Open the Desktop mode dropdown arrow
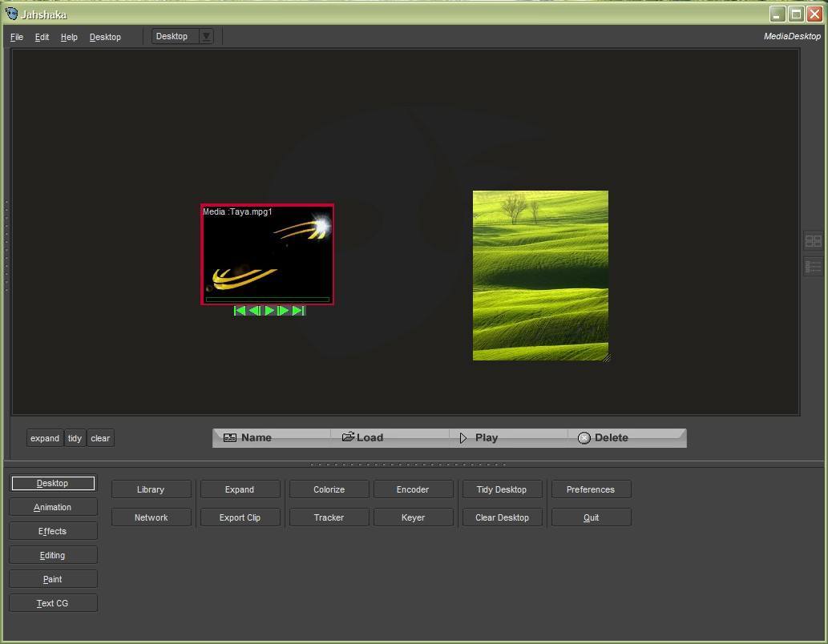This screenshot has height=644, width=828. (x=206, y=36)
